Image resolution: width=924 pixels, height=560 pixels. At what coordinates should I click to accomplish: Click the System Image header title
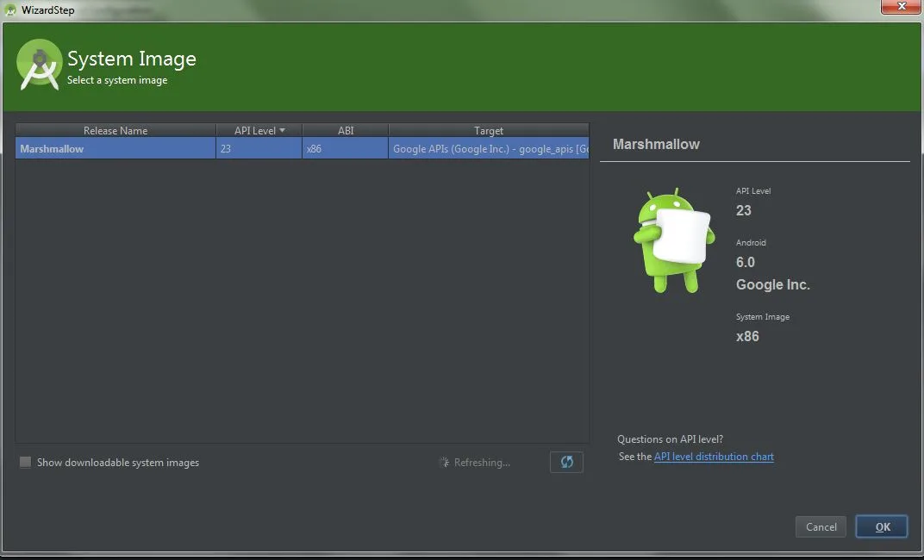click(x=131, y=59)
